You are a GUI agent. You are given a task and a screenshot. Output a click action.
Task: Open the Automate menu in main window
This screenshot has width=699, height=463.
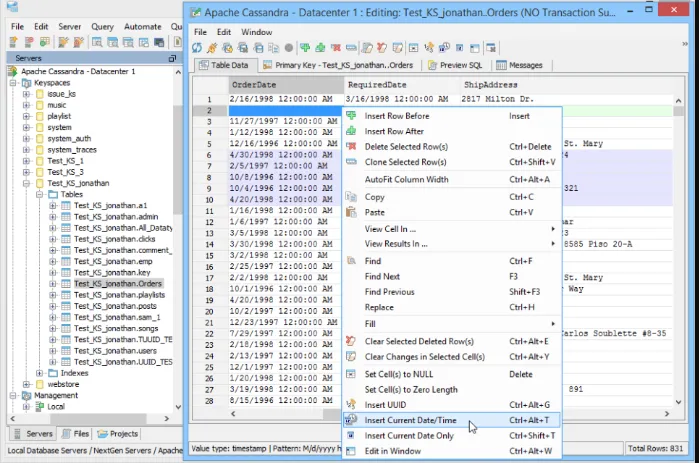pos(143,27)
